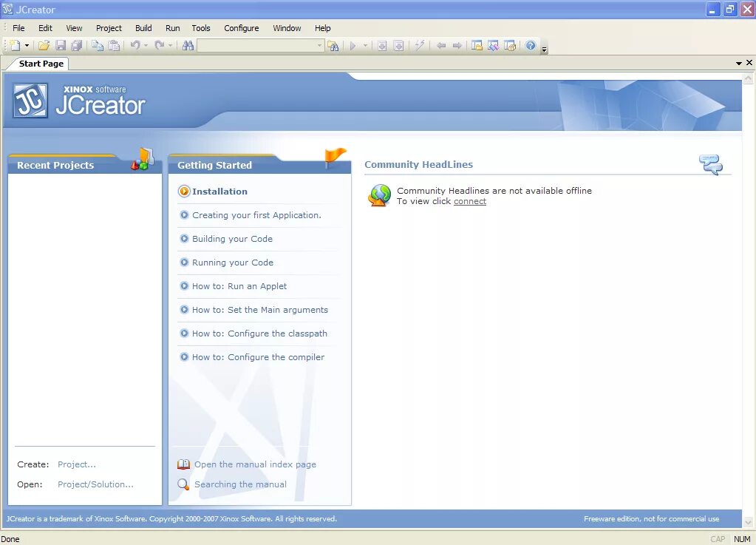Open How to: Run an Applet
756x545 pixels.
pyautogui.click(x=239, y=286)
